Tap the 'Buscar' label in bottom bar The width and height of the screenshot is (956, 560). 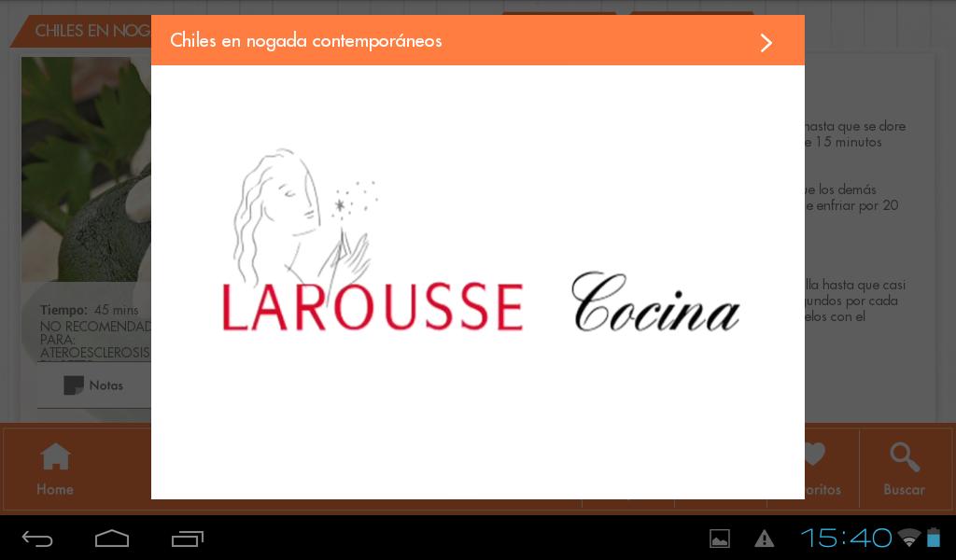(904, 489)
